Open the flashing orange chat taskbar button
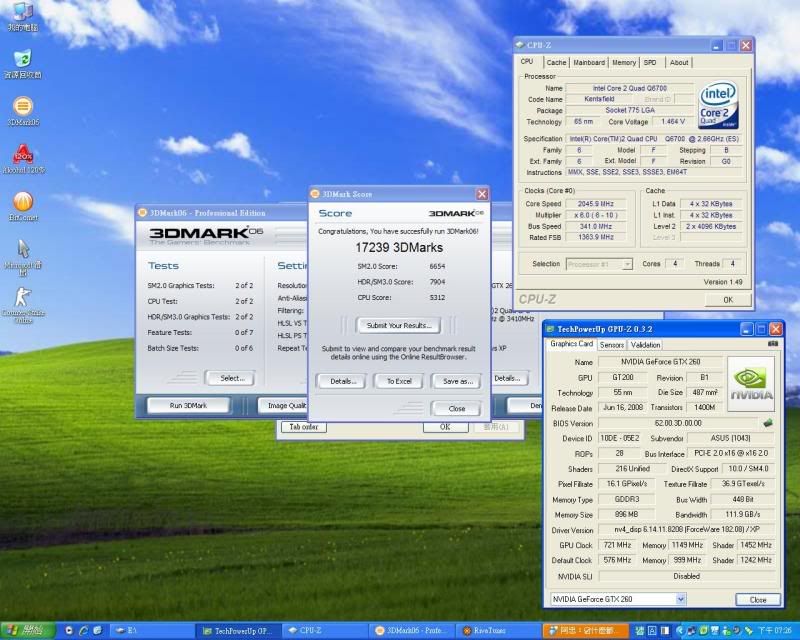This screenshot has width=800, height=640. (x=585, y=631)
